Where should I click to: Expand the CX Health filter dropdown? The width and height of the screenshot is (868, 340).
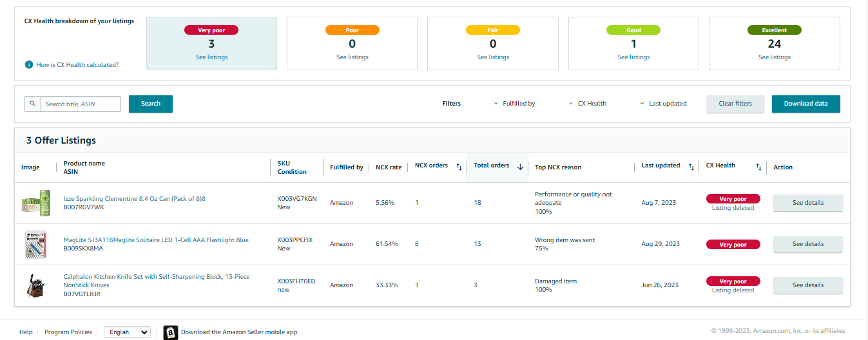point(588,104)
